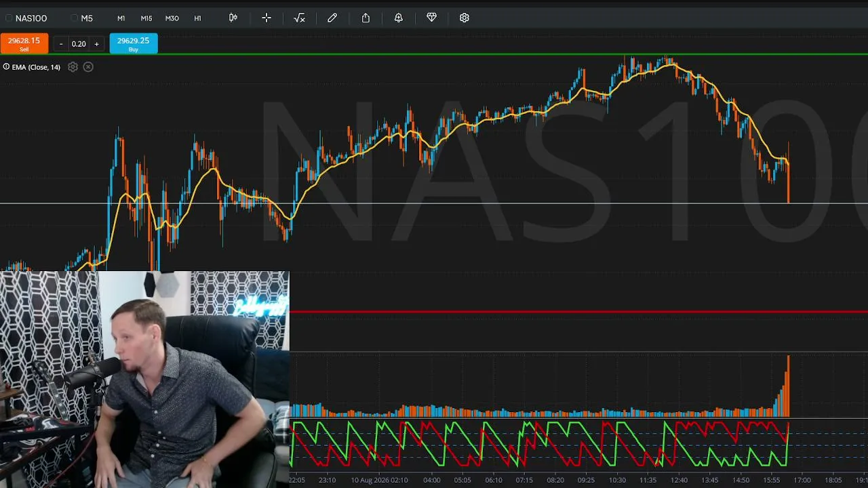Image resolution: width=868 pixels, height=488 pixels.
Task: Open the candlestick chart type menu
Action: (x=233, y=18)
